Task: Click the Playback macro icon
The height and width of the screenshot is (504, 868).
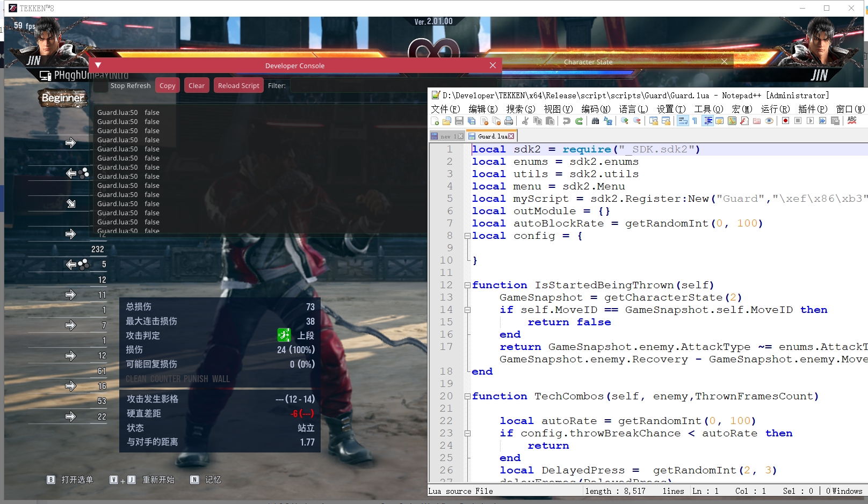Action: [x=811, y=121]
